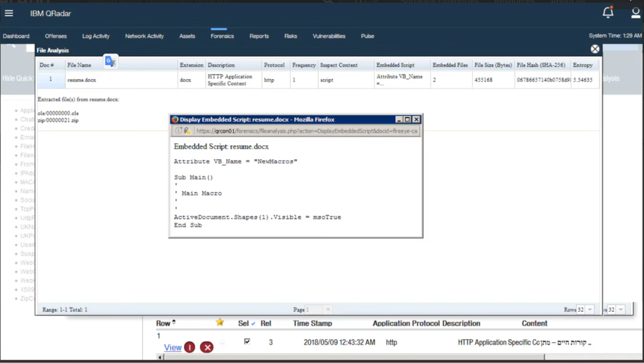Viewport: 644px width, 363px height.
Task: Uncheck the Sel checkbox for row 1
Action: (247, 342)
